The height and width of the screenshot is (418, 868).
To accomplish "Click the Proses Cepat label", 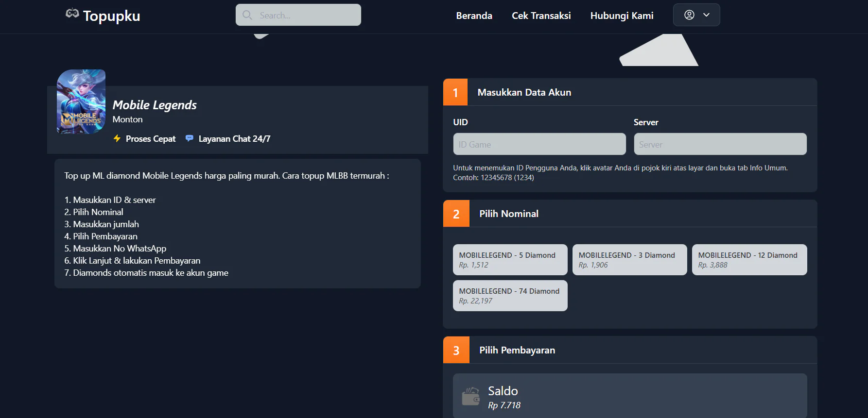I will [x=151, y=139].
